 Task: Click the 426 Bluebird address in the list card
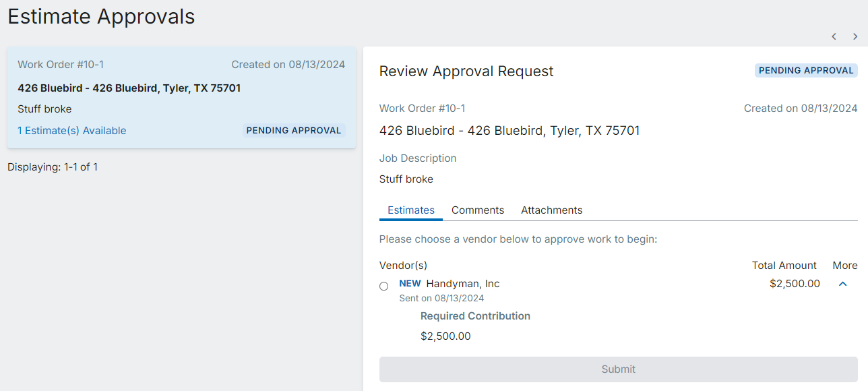(129, 88)
